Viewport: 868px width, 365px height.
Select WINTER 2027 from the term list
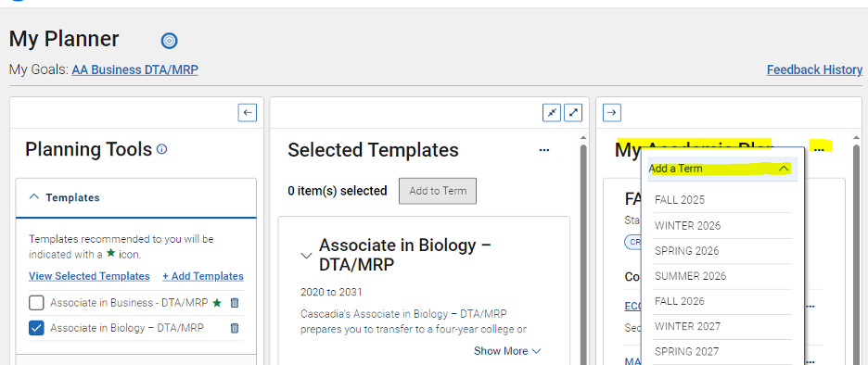[722, 326]
